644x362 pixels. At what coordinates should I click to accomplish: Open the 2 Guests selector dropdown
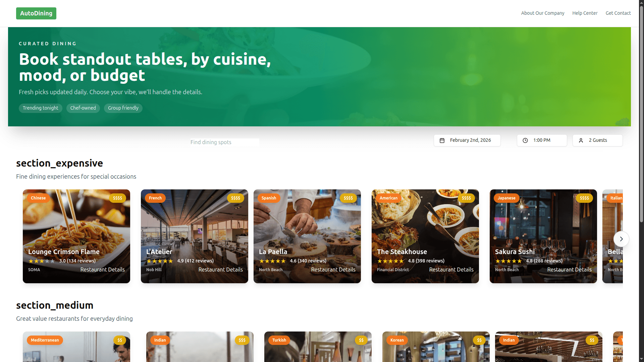click(x=598, y=140)
